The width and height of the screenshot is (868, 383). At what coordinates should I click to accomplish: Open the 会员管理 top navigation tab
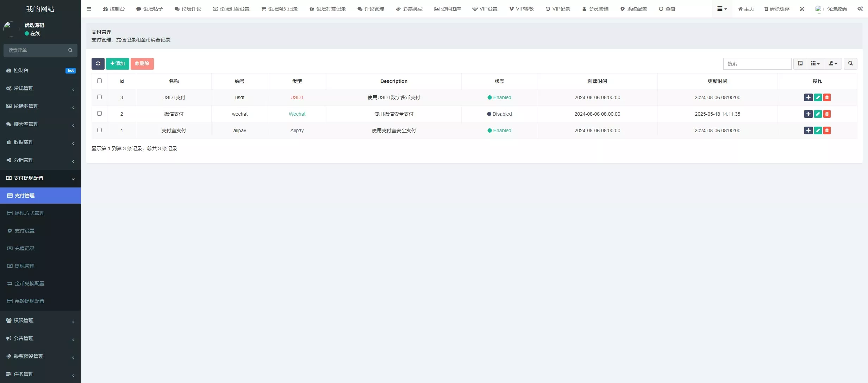[595, 9]
